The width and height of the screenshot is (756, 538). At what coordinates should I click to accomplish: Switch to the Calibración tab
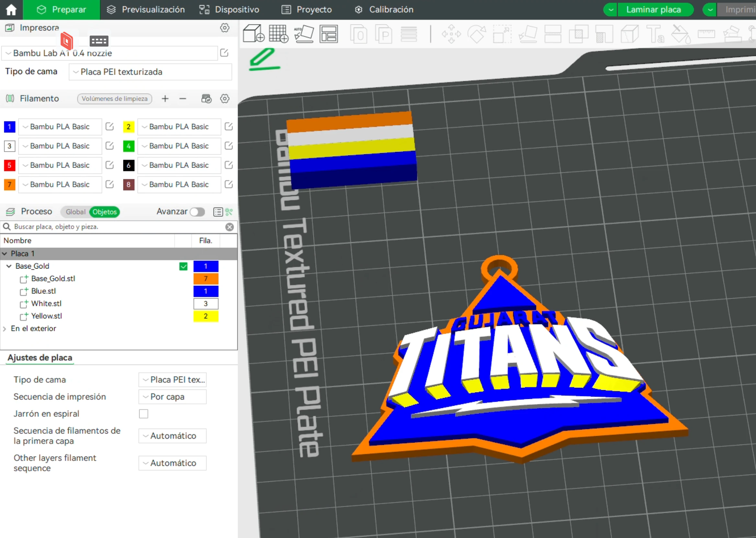click(384, 10)
